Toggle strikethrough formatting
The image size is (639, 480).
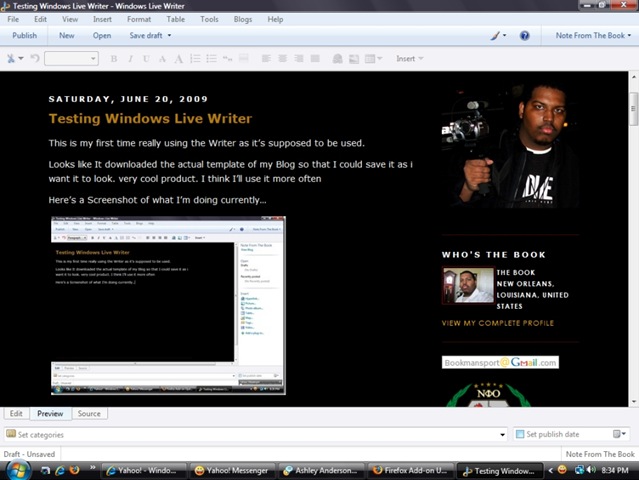pos(162,59)
